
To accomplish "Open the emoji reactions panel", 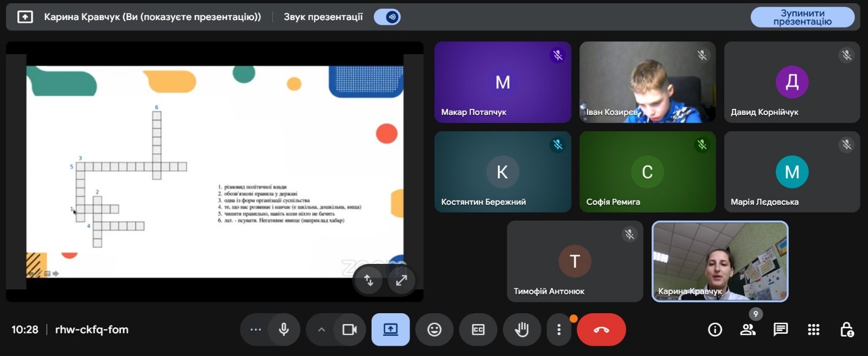I will (x=434, y=329).
